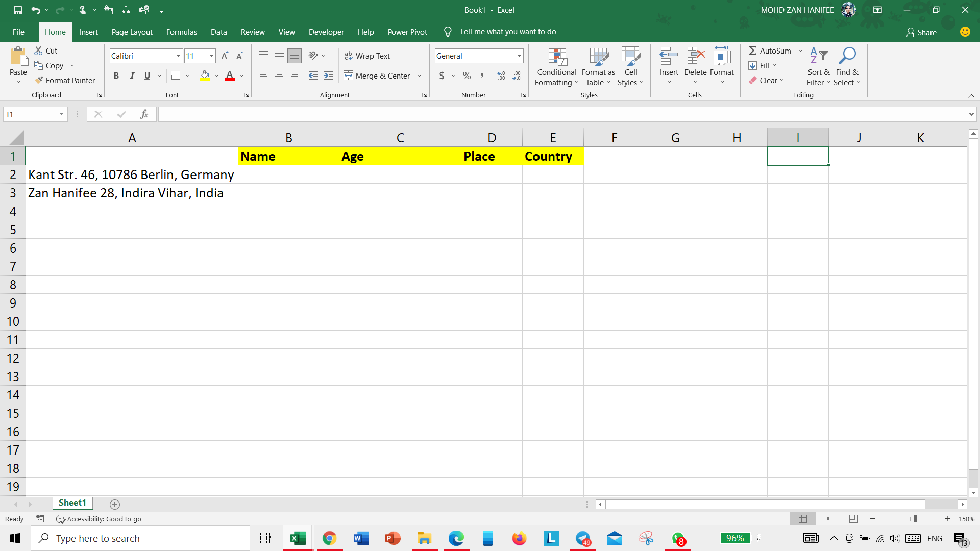Open the Name Box dropdown arrow
Viewport: 980px width, 551px height.
pos(61,114)
